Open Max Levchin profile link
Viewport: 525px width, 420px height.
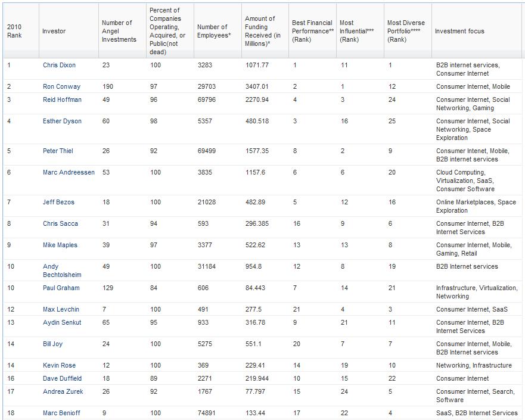click(61, 309)
